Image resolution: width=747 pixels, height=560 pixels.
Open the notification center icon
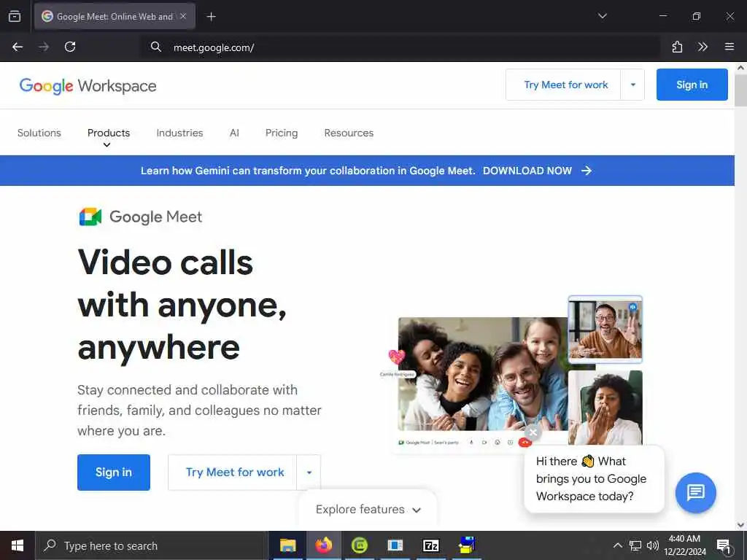(724, 546)
